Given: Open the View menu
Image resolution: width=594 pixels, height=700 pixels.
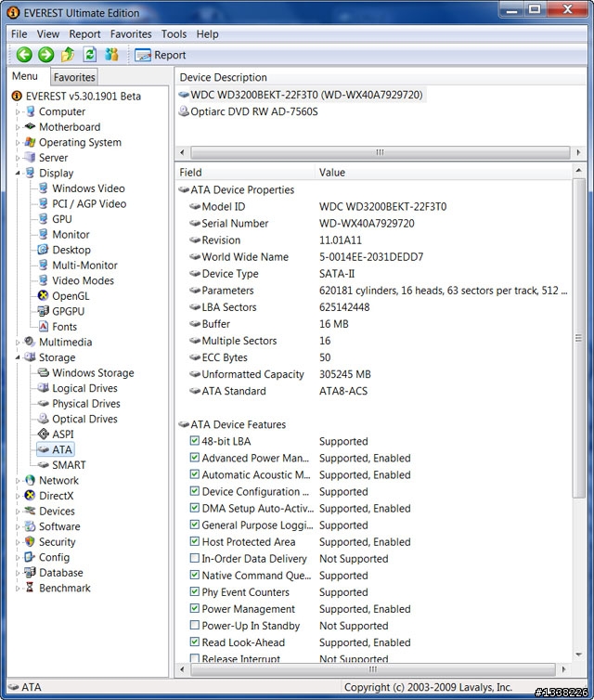Looking at the screenshot, I should (x=48, y=34).
